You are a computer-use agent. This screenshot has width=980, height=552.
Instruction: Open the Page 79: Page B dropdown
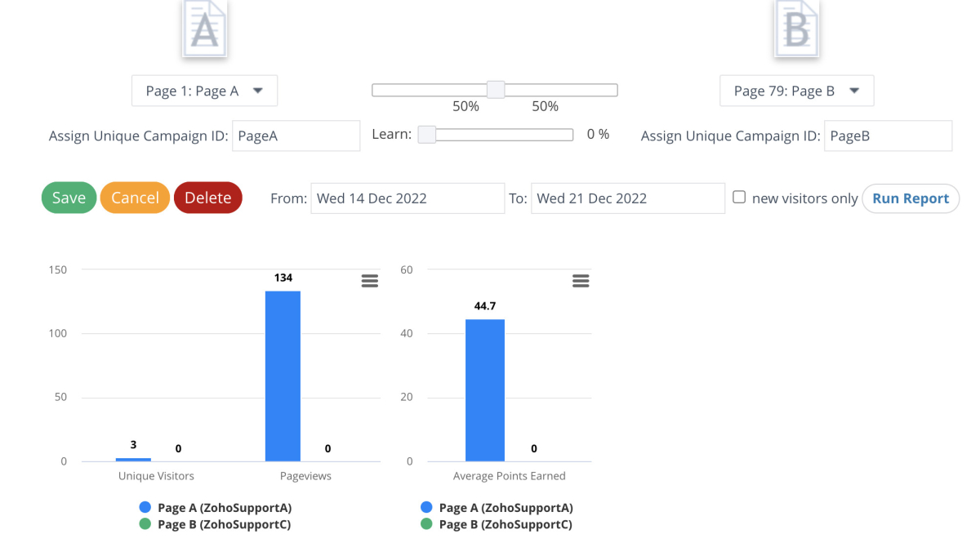(796, 90)
